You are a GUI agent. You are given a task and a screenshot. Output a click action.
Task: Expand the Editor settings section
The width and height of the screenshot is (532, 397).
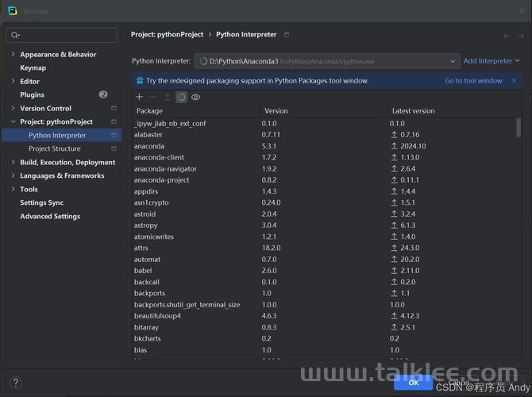[13, 81]
